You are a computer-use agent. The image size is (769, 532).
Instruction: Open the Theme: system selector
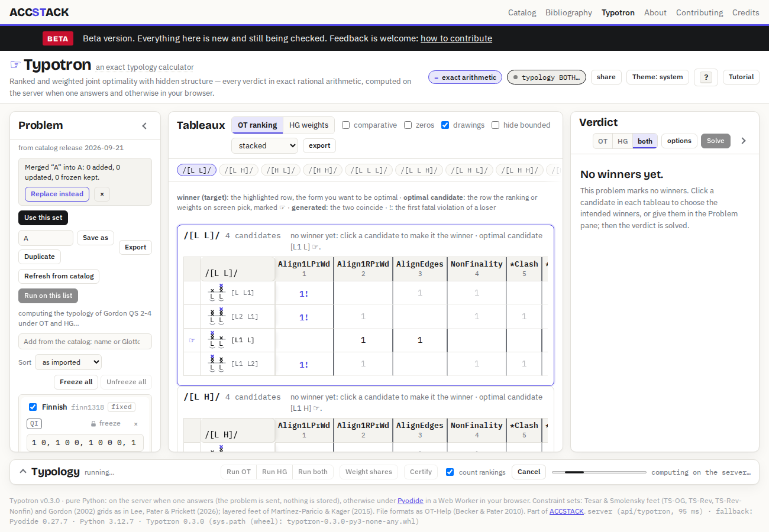658,77
